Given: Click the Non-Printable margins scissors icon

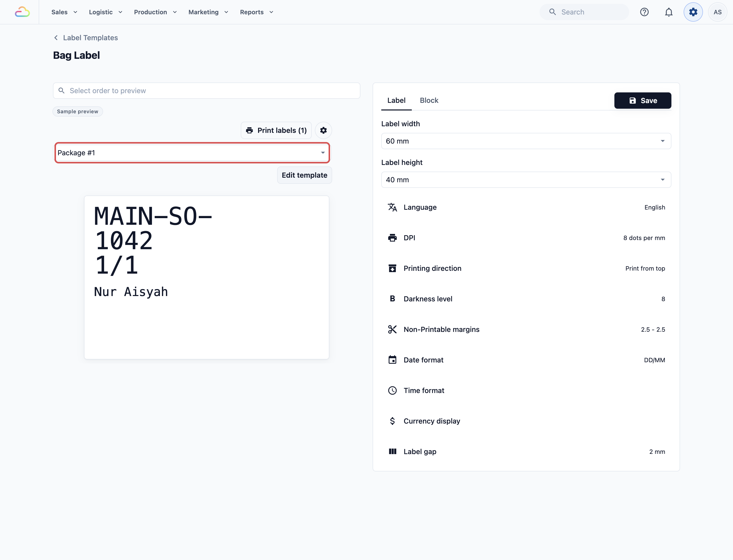Looking at the screenshot, I should [x=392, y=329].
